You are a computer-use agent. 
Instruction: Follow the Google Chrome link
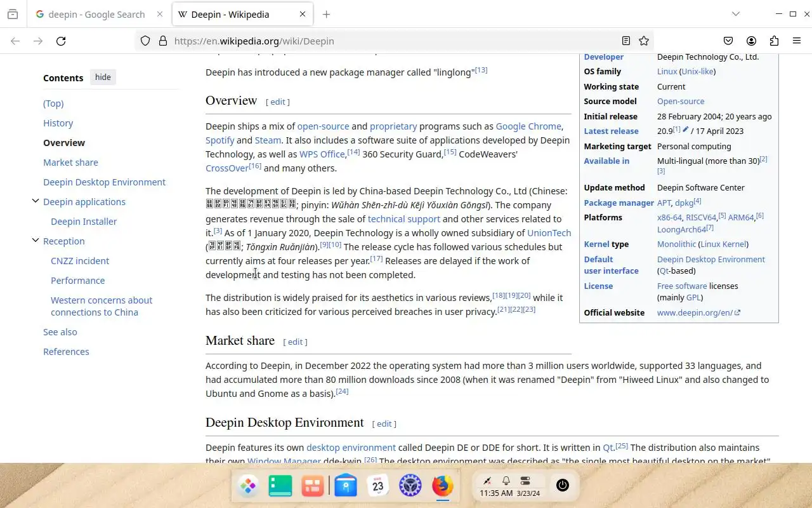[x=528, y=126]
